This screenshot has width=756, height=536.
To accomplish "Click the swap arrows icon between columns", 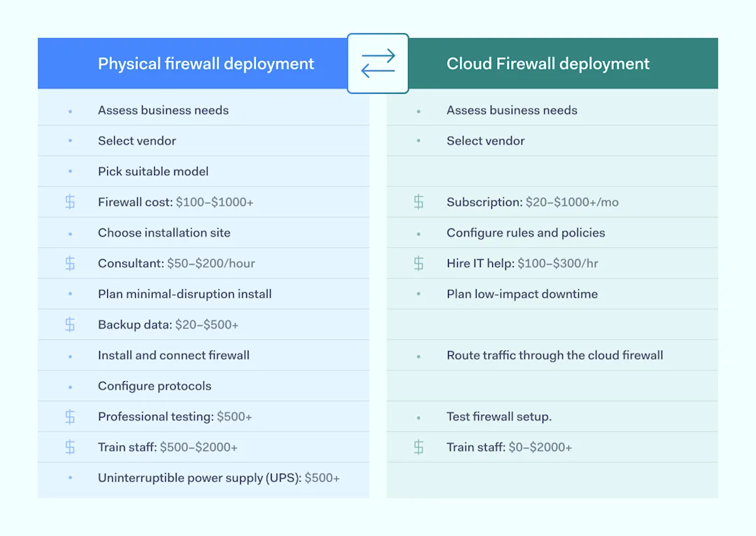I will click(x=377, y=63).
